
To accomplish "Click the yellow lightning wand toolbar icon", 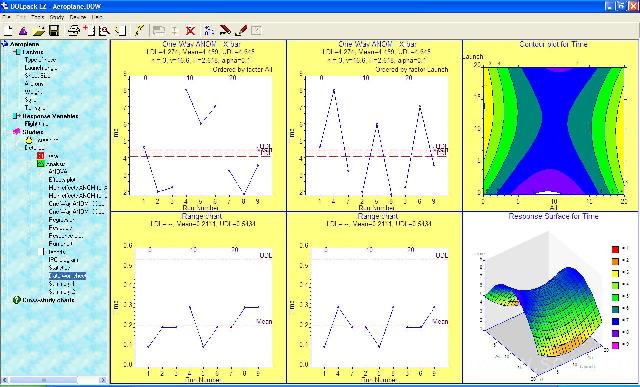I will 139,30.
